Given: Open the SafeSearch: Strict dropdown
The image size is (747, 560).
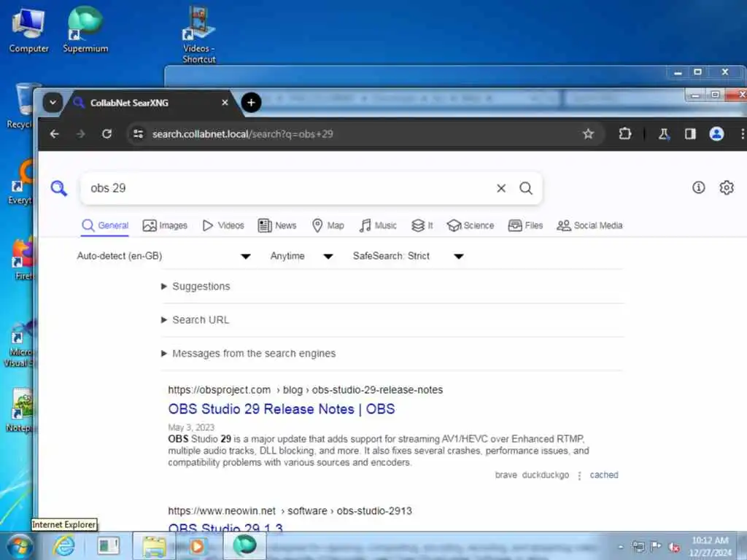Looking at the screenshot, I should 408,256.
